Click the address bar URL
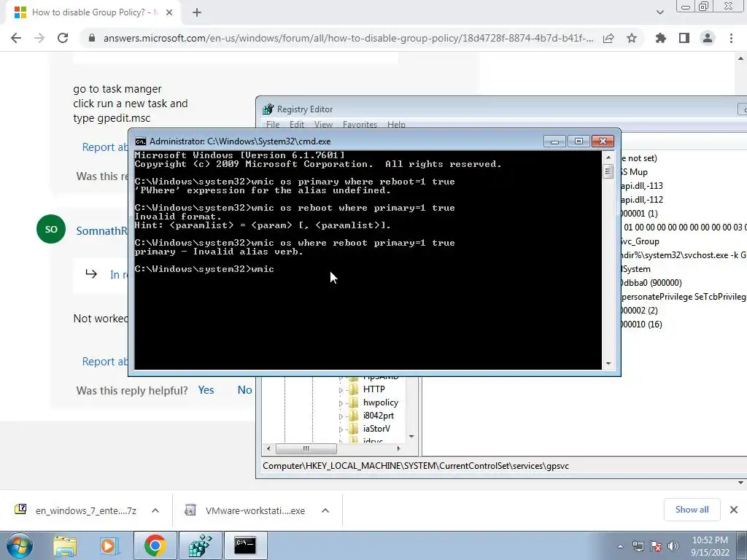The width and height of the screenshot is (747, 560). point(348,38)
